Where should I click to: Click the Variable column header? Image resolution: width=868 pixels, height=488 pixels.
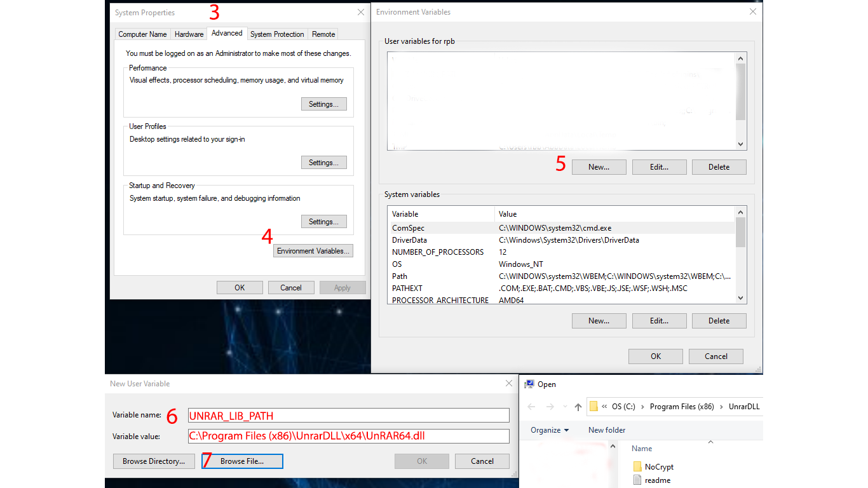click(441, 214)
